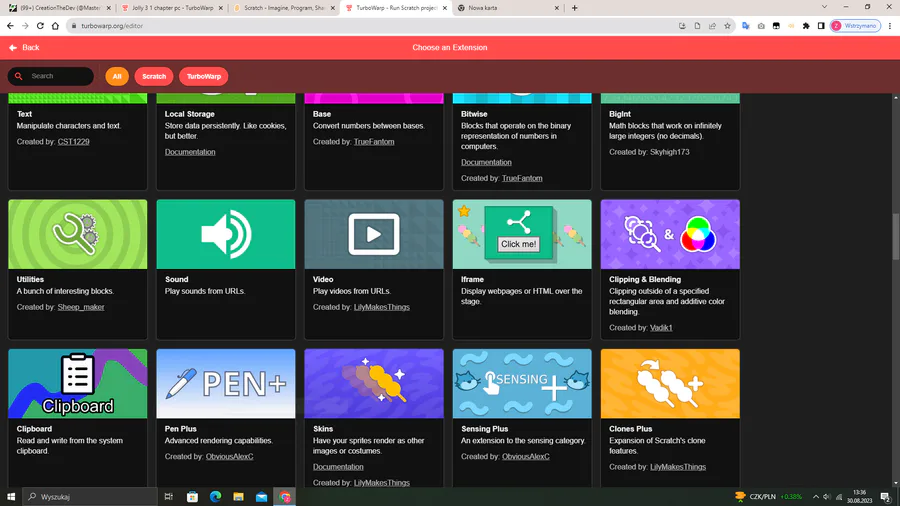This screenshot has width=900, height=506.
Task: Open notifications center icon
Action: point(886,497)
